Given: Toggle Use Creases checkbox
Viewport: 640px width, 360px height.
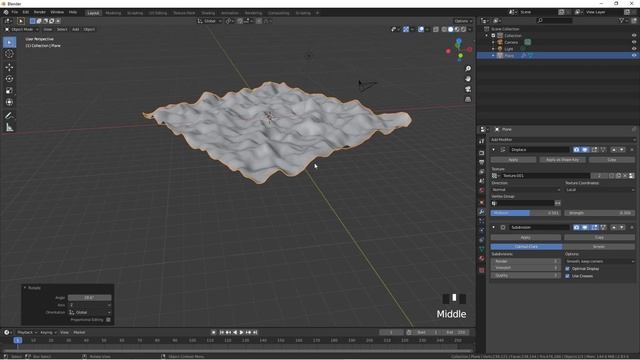Looking at the screenshot, I should coord(567,276).
